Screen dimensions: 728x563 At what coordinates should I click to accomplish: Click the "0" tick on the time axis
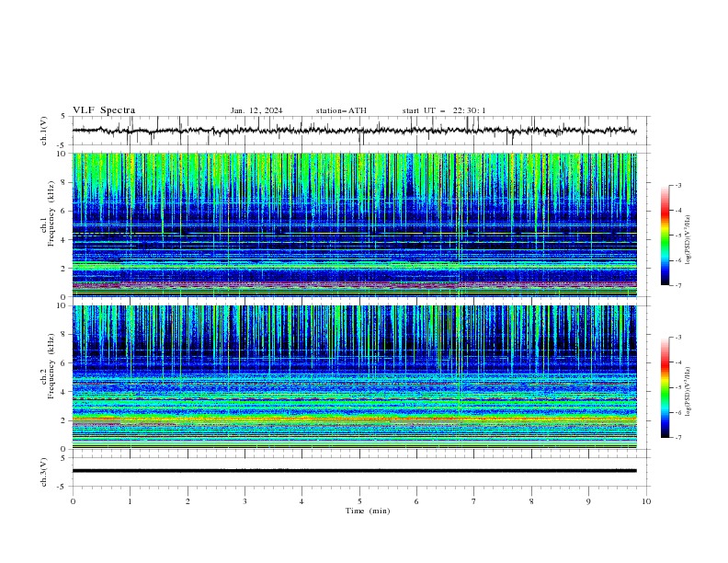pyautogui.click(x=73, y=501)
